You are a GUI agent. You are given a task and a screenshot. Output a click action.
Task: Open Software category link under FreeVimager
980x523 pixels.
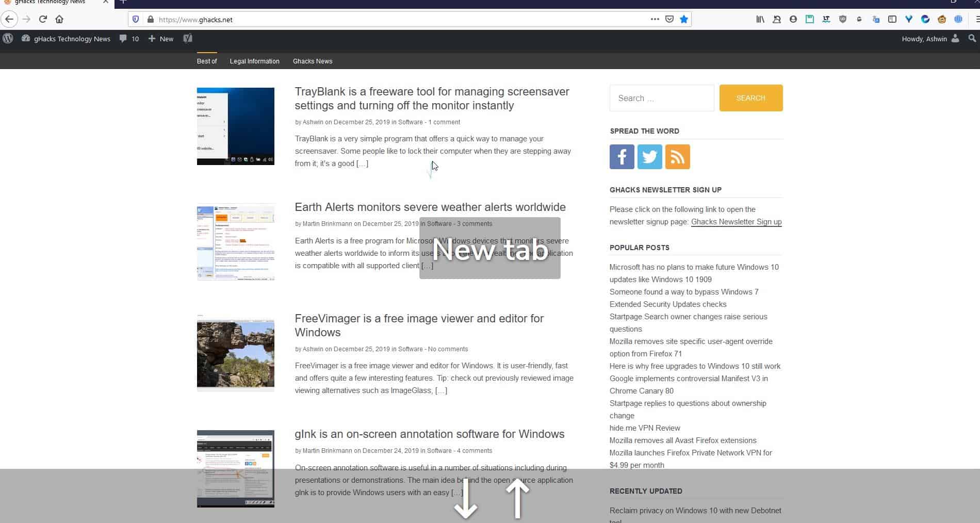coord(410,349)
